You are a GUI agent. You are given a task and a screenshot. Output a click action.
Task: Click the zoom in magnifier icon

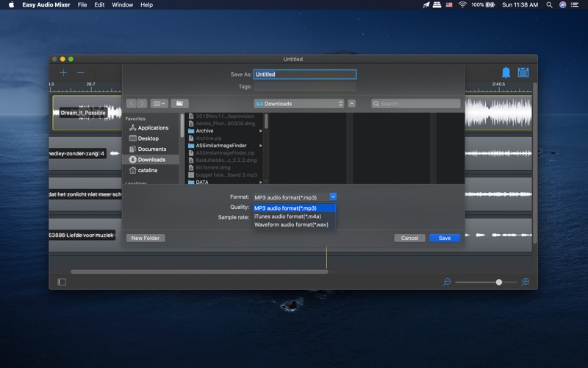point(526,282)
